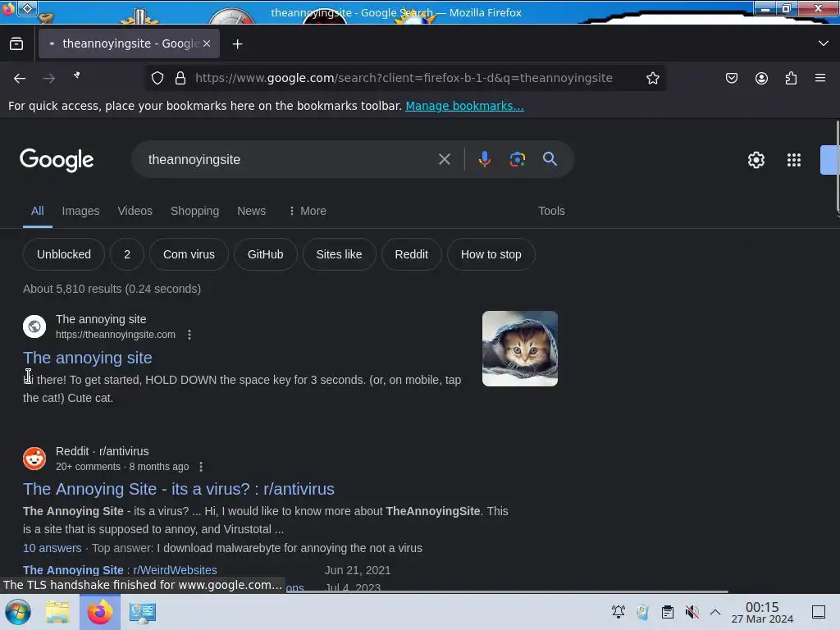Open the Extensions puzzle icon
This screenshot has height=630, width=840.
[791, 78]
